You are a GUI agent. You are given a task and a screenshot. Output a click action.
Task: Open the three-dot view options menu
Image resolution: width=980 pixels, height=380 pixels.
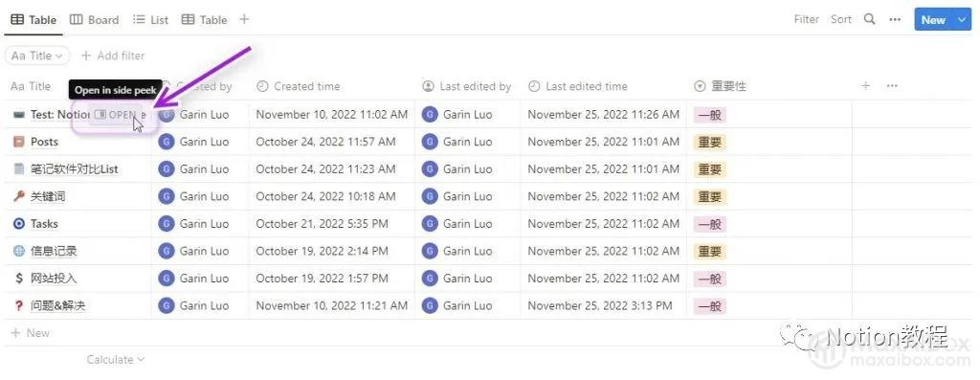pos(895,19)
